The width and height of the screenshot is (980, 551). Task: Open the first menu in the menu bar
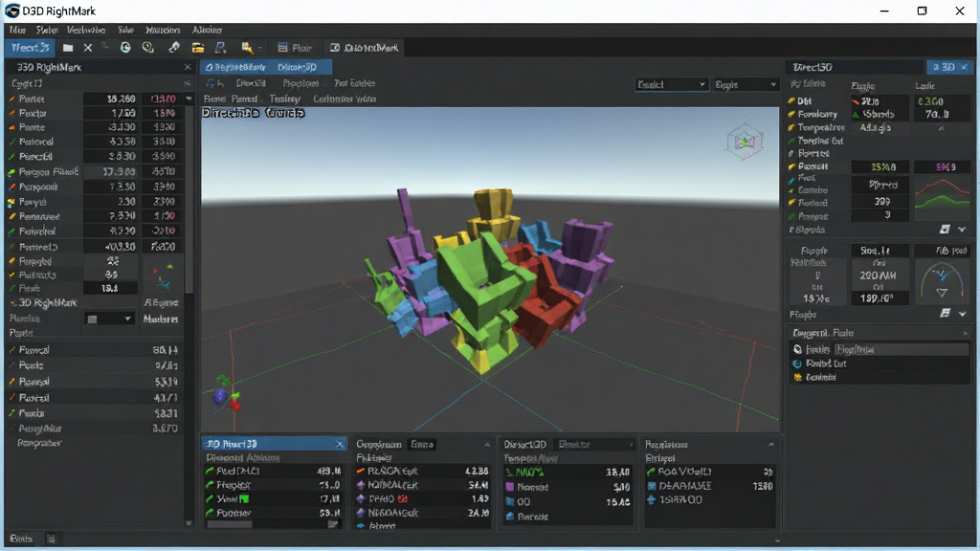pyautogui.click(x=17, y=30)
